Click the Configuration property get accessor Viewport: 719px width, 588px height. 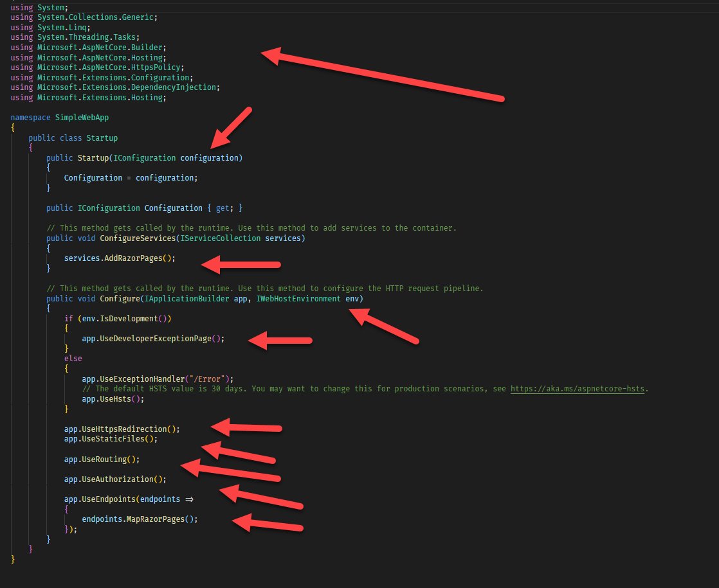pyautogui.click(x=223, y=208)
